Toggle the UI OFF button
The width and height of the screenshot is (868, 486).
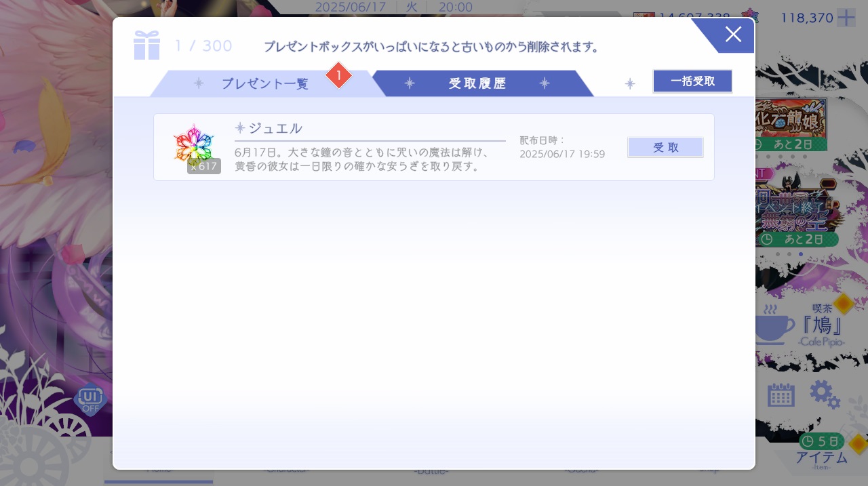pos(90,399)
